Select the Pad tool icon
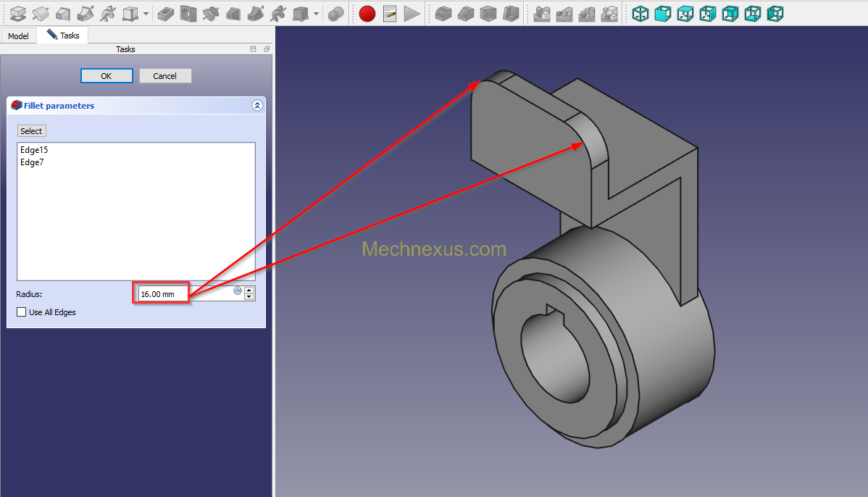 pos(18,13)
